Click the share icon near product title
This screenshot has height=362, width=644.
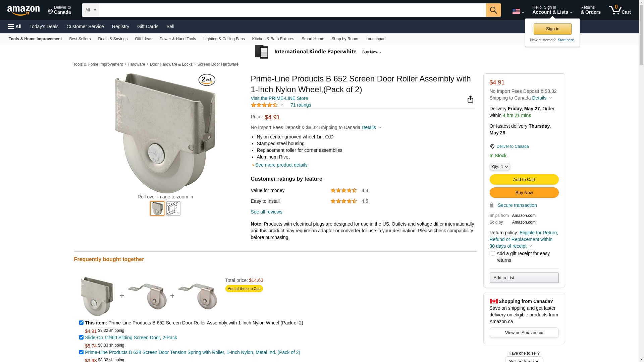(470, 99)
